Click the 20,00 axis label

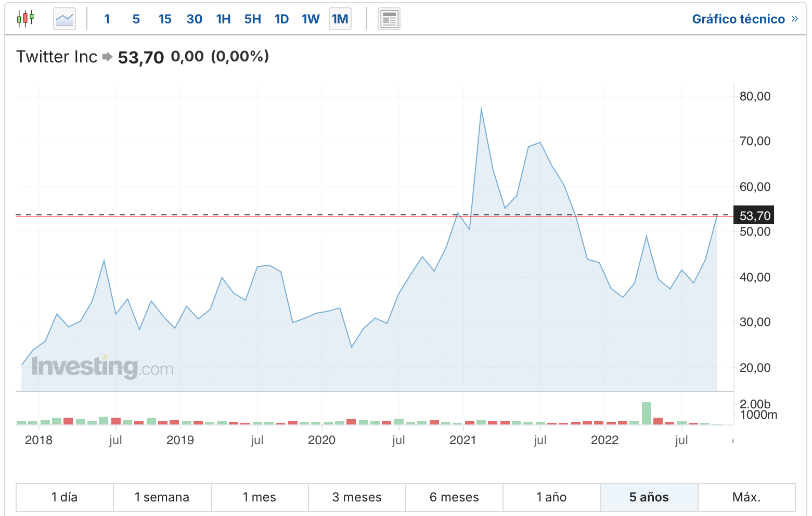(x=755, y=368)
